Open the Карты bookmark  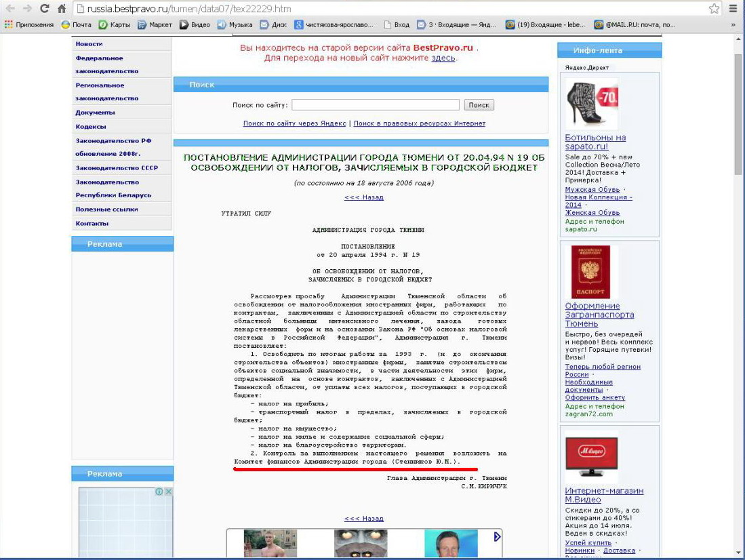click(x=115, y=24)
